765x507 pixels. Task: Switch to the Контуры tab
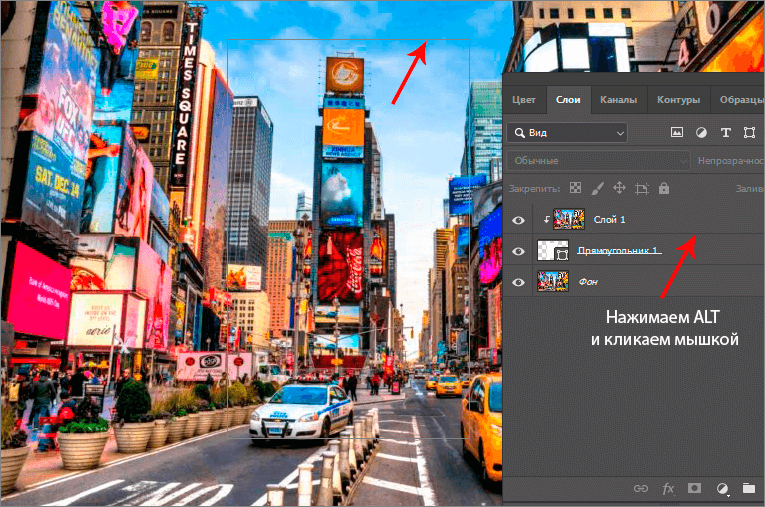click(678, 100)
